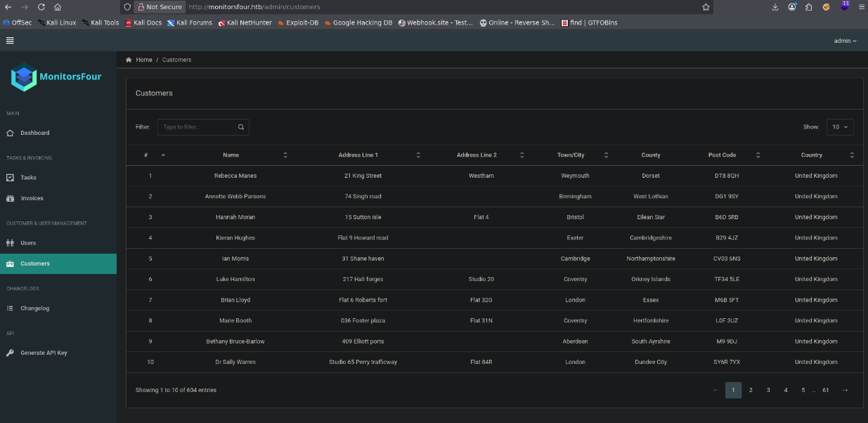Open Dashboard via its home icon
Image resolution: width=868 pixels, height=423 pixels.
pyautogui.click(x=10, y=133)
